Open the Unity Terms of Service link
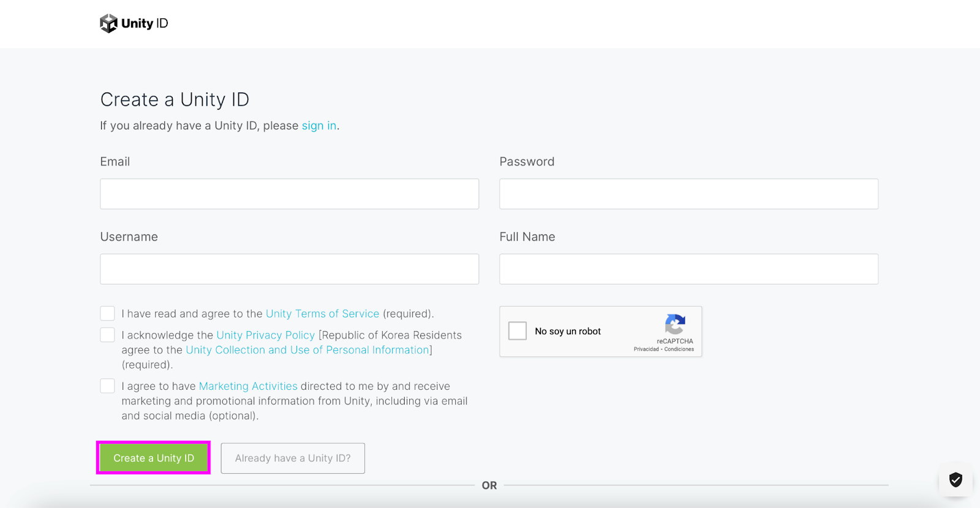The width and height of the screenshot is (980, 508). [323, 313]
